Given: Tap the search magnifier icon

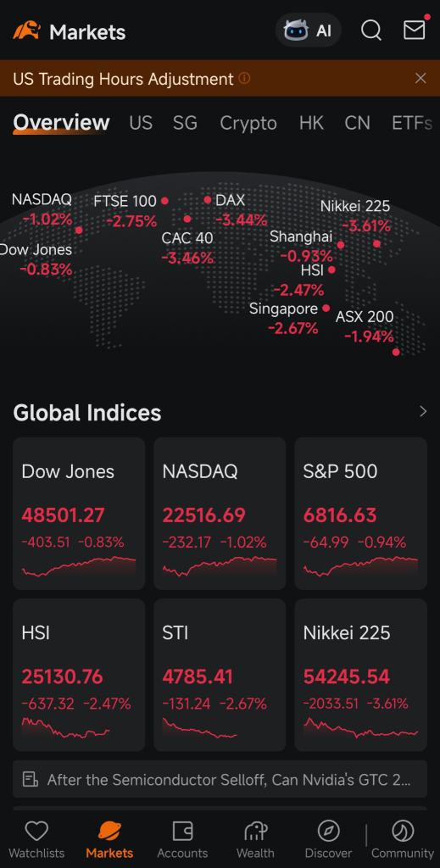Looking at the screenshot, I should 370,31.
